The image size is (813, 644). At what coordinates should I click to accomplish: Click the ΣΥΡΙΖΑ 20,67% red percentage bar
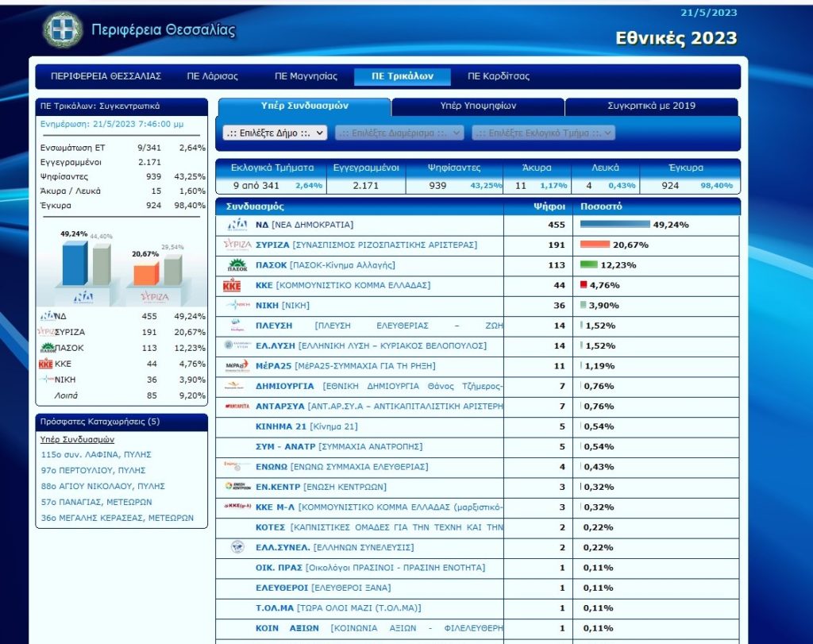tap(595, 245)
